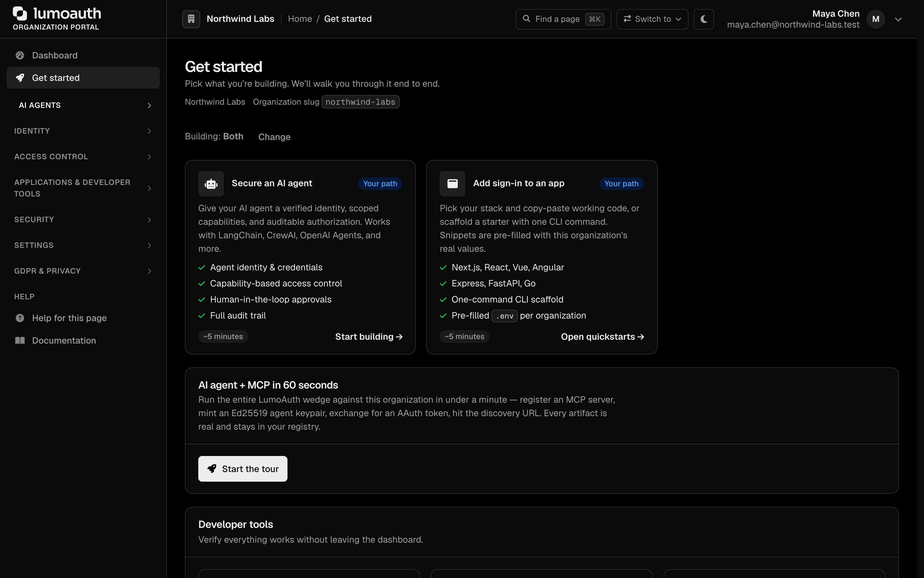Expand the GDPR & PRIVACY section

pyautogui.click(x=83, y=271)
